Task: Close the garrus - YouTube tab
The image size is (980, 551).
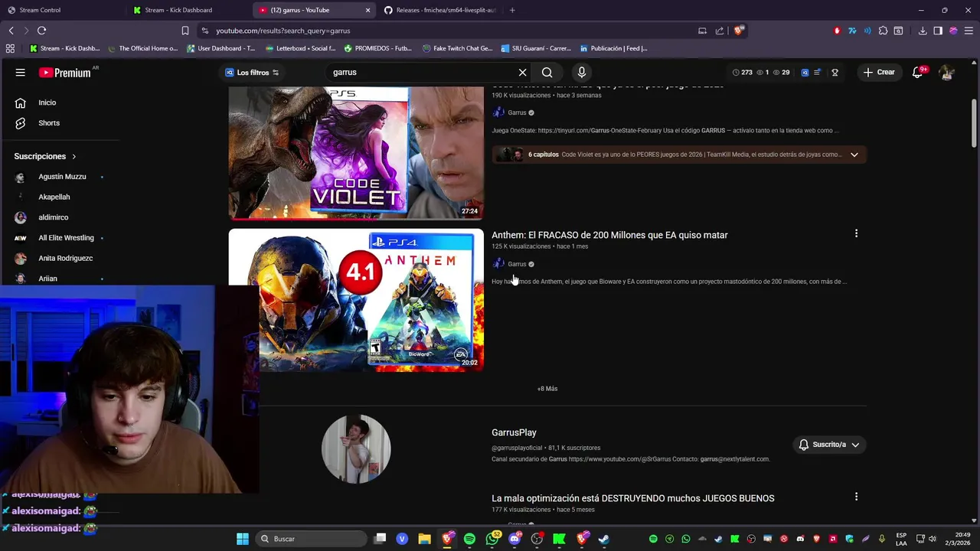Action: point(367,10)
